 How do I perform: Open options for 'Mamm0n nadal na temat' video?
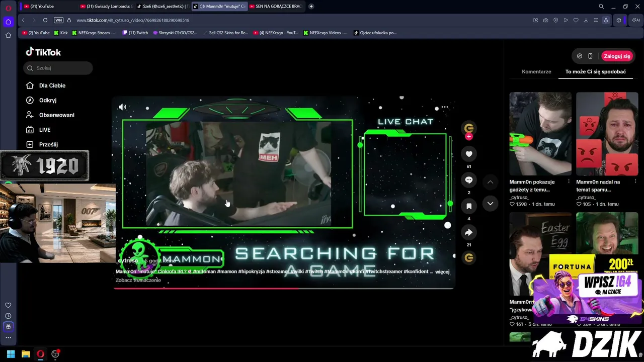(x=635, y=182)
